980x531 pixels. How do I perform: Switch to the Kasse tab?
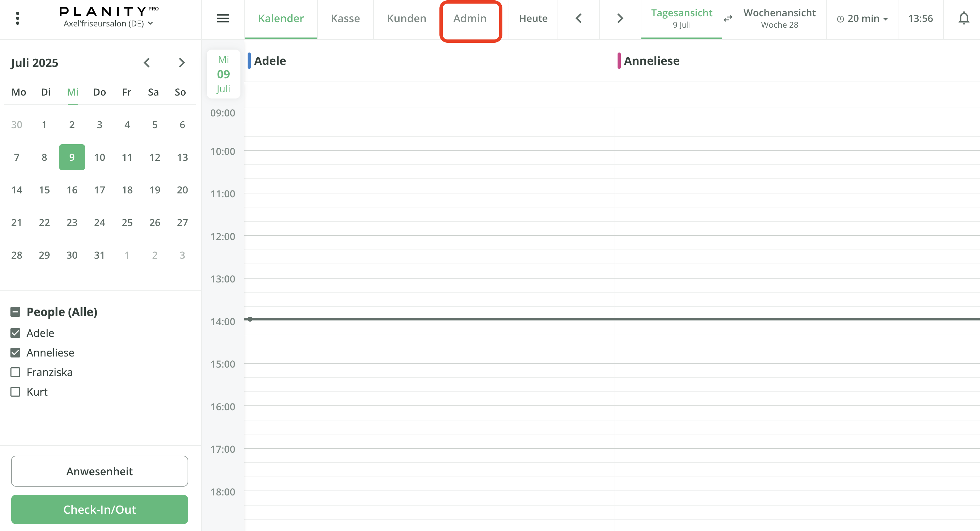tap(345, 18)
